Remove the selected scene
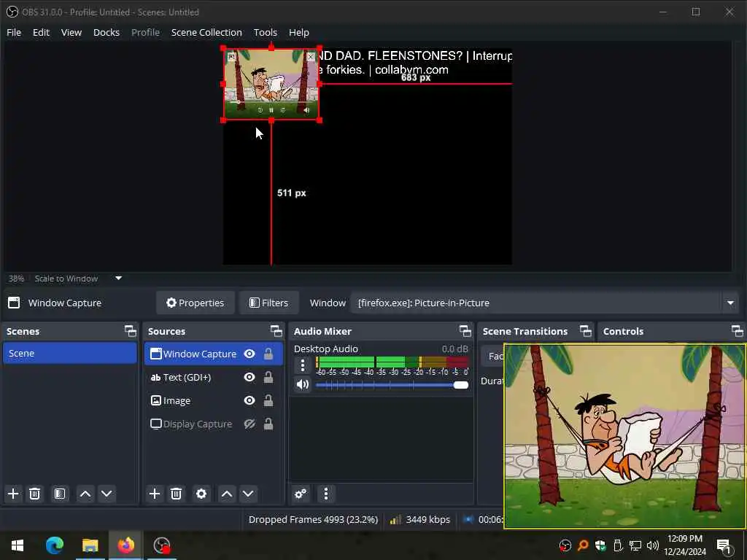This screenshot has width=747, height=560. pyautogui.click(x=35, y=494)
